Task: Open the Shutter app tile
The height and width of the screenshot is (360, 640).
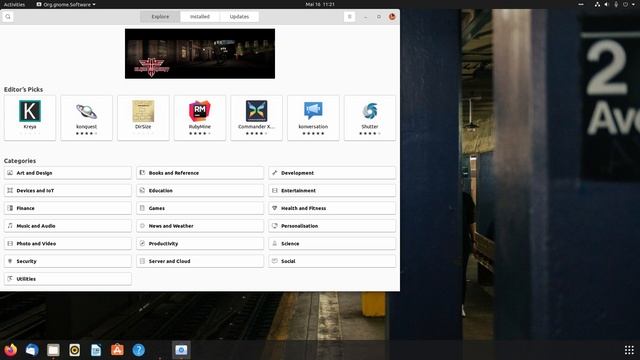Action: tap(370, 118)
